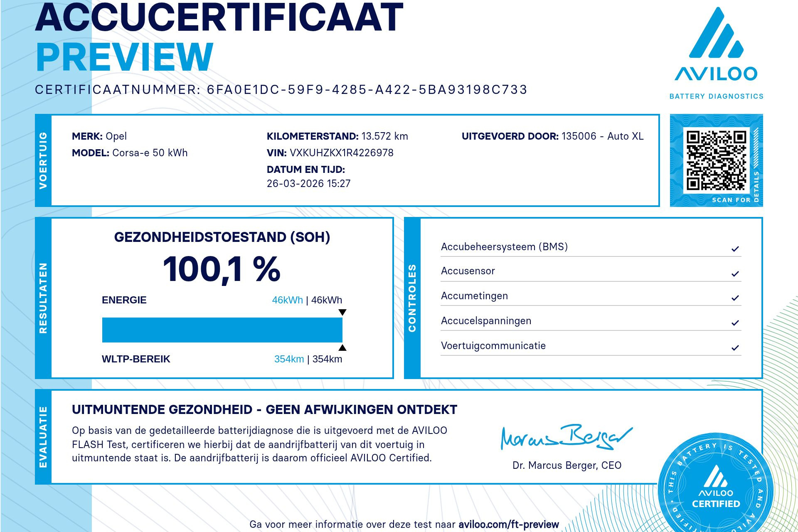798x532 pixels.
Task: Select the RESULTATEN side tab
Action: click(43, 298)
